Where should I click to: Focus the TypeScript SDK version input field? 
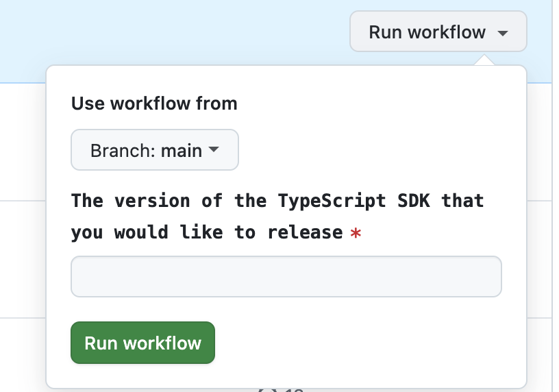click(286, 277)
